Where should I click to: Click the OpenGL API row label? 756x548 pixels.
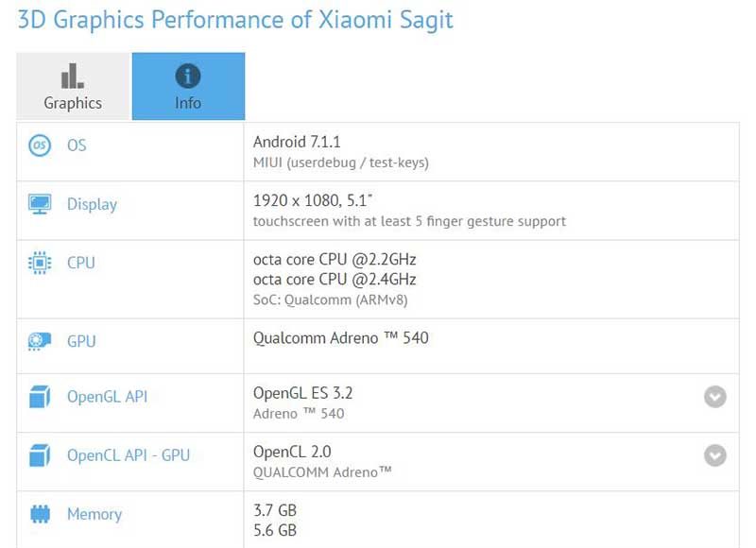[107, 397]
